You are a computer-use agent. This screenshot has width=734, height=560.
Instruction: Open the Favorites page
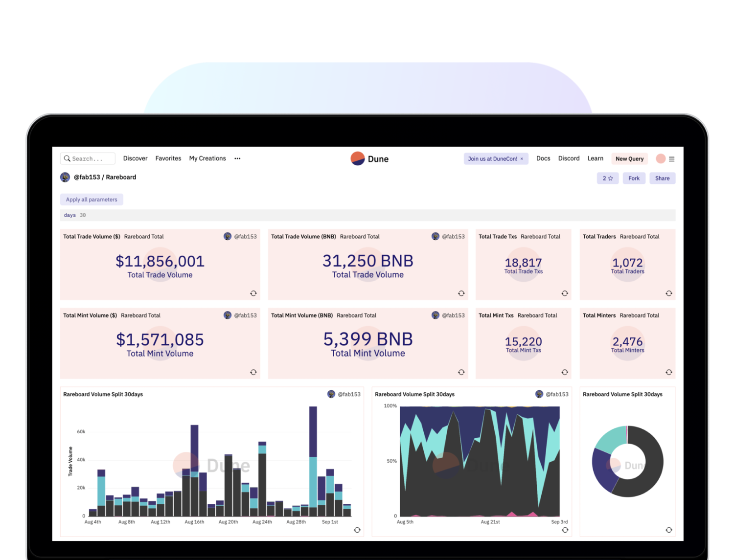168,158
